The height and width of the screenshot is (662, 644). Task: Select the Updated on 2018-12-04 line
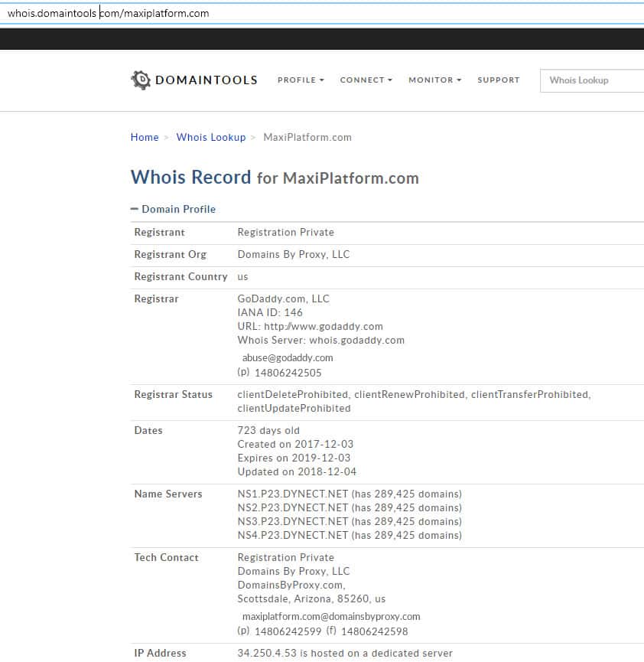(x=297, y=471)
